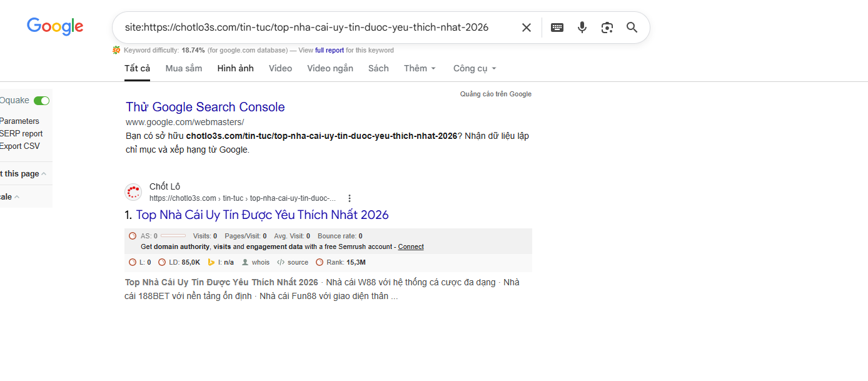Open the source link

coord(298,262)
